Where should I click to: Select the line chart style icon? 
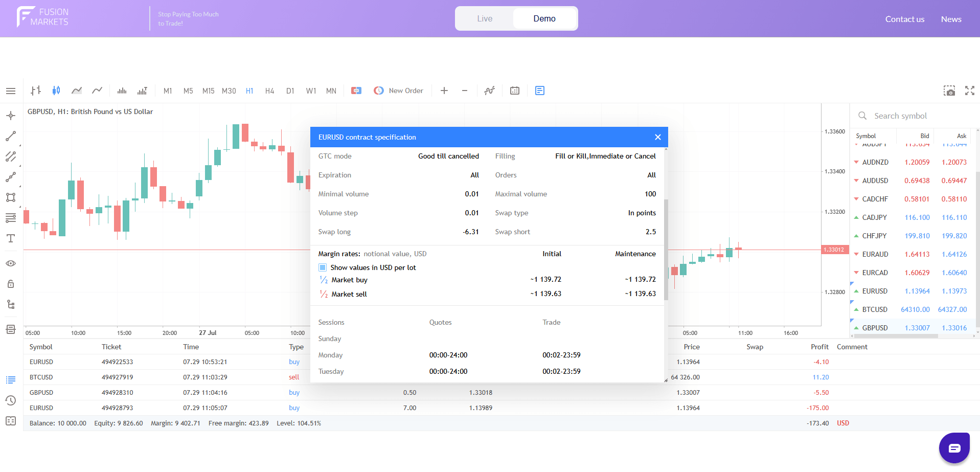[97, 91]
